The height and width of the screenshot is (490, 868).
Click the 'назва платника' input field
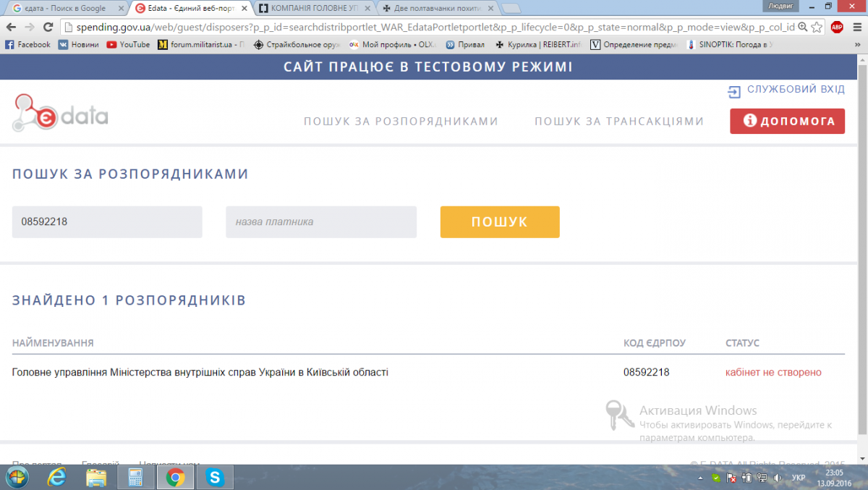click(x=321, y=222)
